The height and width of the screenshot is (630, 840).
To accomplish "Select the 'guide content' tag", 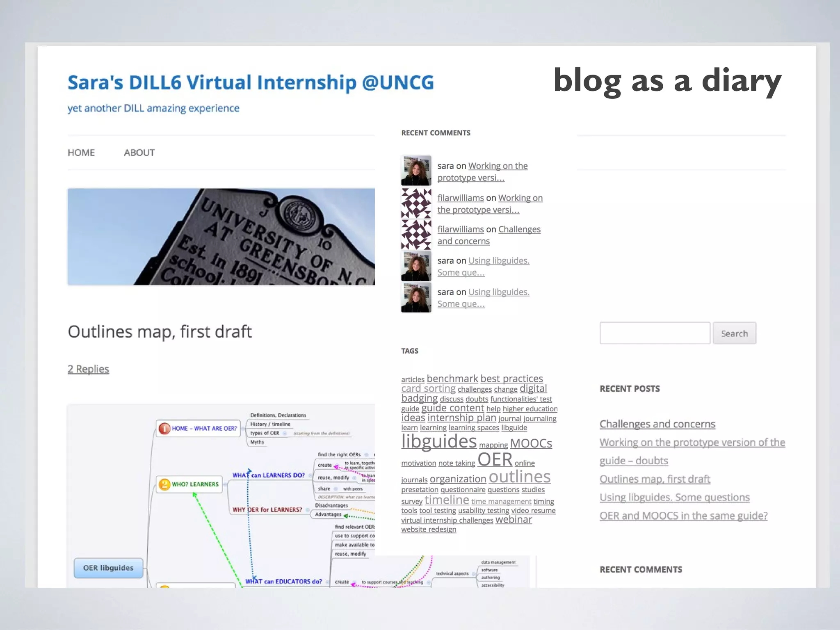I will [452, 408].
